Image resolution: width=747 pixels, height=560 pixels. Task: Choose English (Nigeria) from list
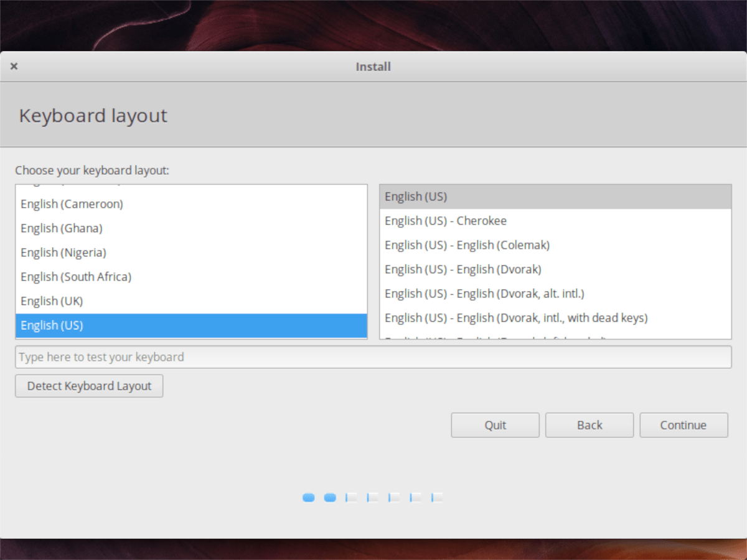[191, 253]
